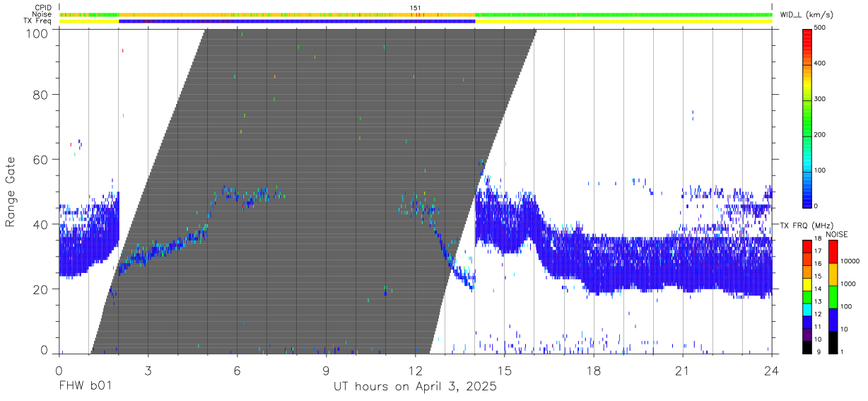Image resolution: width=868 pixels, height=401 pixels.
Task: Click the 17 label on the TX FRQ legend
Action: pyautogui.click(x=817, y=251)
